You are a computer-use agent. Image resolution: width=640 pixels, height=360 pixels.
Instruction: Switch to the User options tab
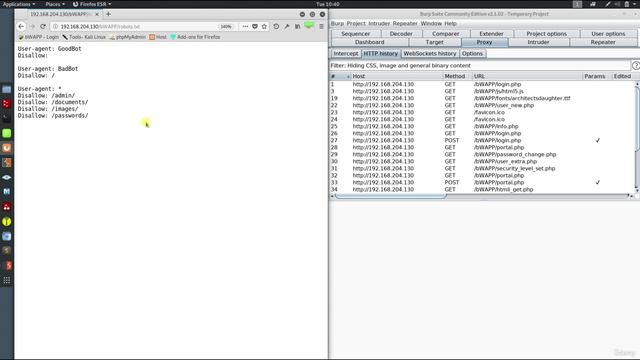tap(608, 33)
